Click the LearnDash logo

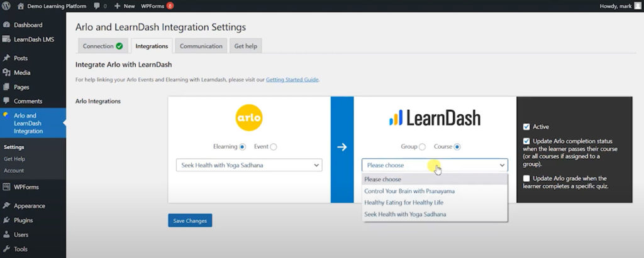coord(435,118)
